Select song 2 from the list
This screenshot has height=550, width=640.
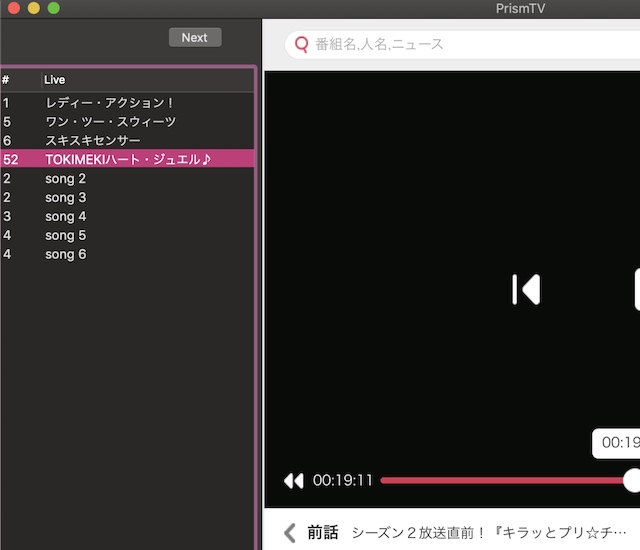[66, 178]
